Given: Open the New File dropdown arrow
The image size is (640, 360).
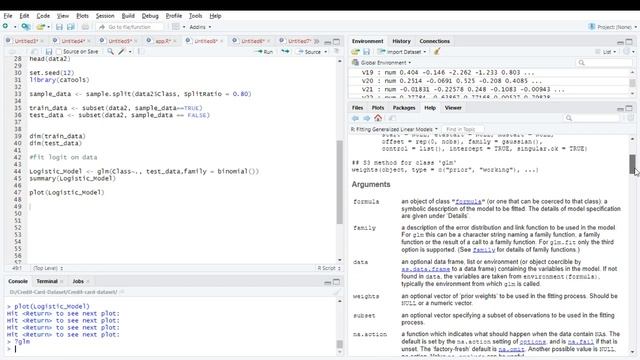Looking at the screenshot, I should point(15,27).
